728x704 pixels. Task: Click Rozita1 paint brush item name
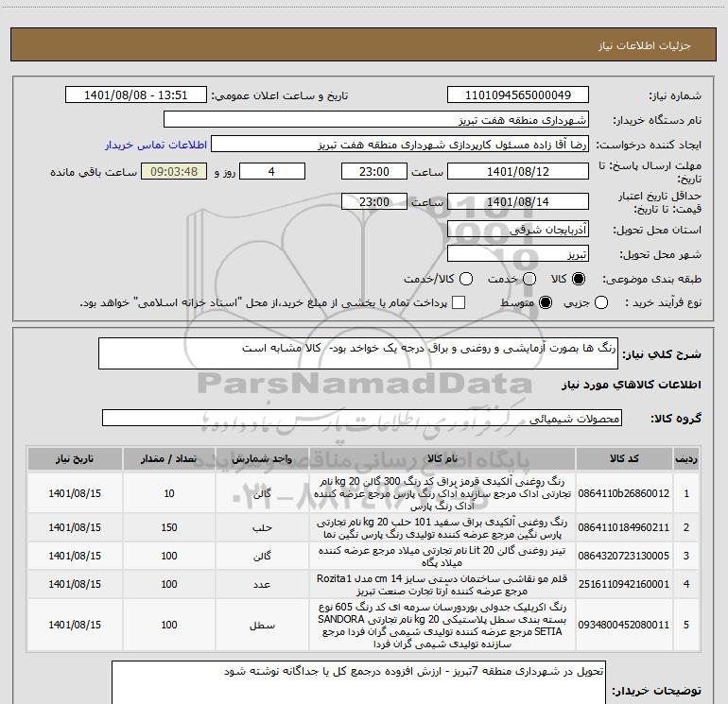[x=442, y=584]
